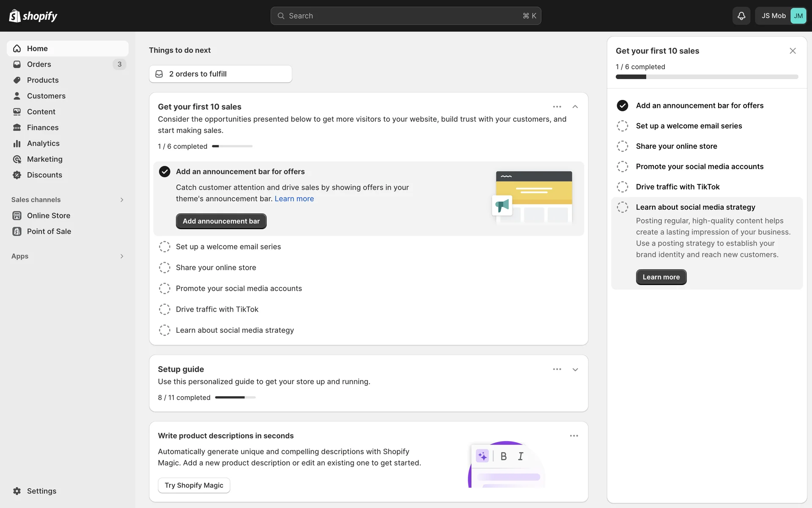Collapse the 'Get your first 10 sales' card

point(575,107)
